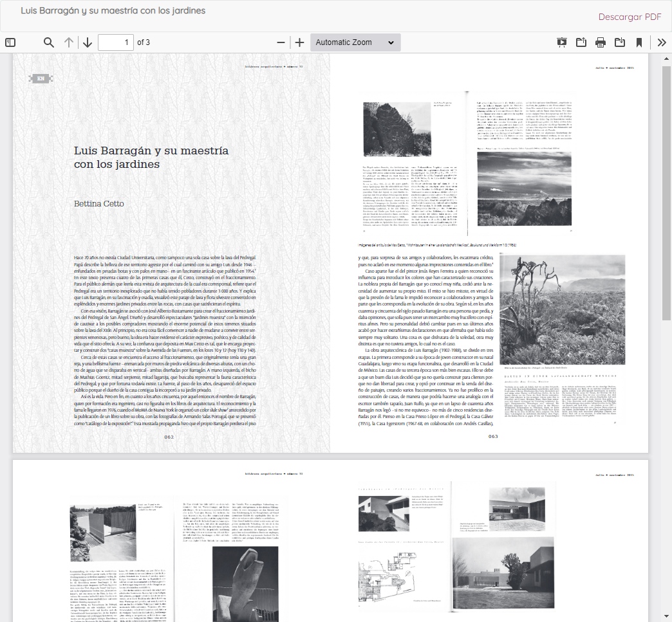Click the scrollbar down arrow
Screen dimensions: 672x622
pos(666,617)
